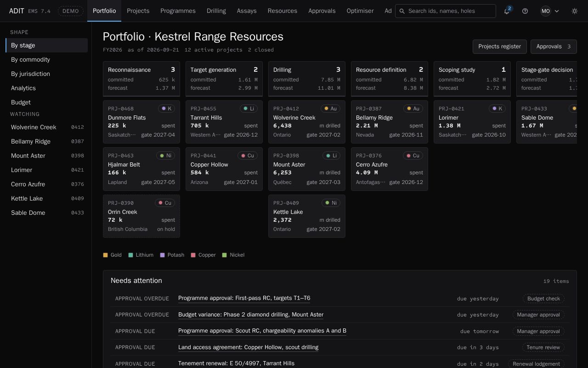Open the Drilling tab

[216, 11]
